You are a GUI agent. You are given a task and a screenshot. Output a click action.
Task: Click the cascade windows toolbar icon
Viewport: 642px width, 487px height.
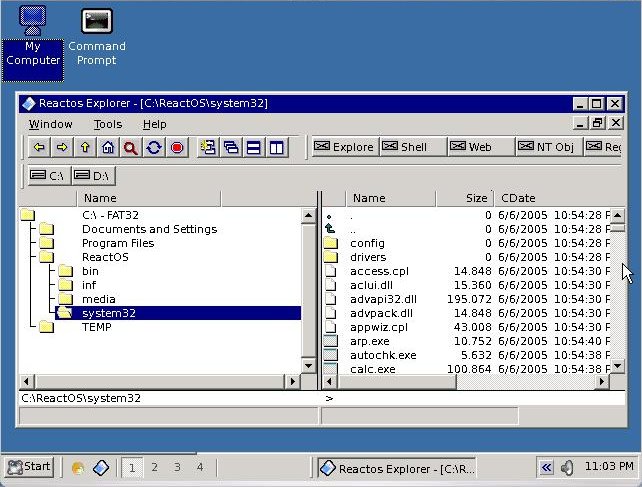point(231,147)
